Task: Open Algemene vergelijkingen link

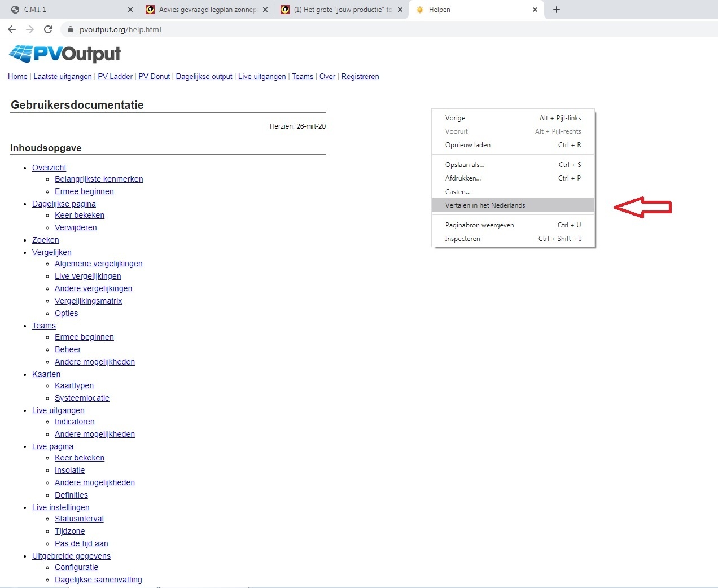Action: 99,264
